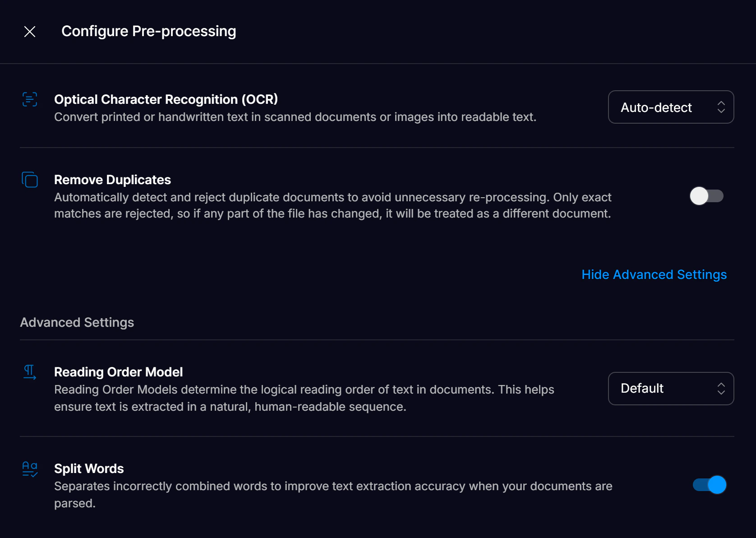Select the pilcrow icon beside Reading Order Model
Image resolution: width=756 pixels, height=538 pixels.
(x=29, y=372)
